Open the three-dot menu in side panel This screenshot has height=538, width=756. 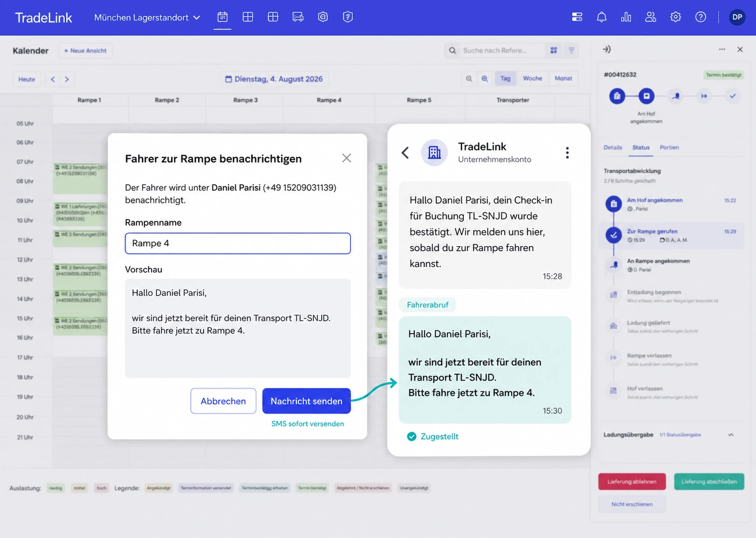(722, 49)
